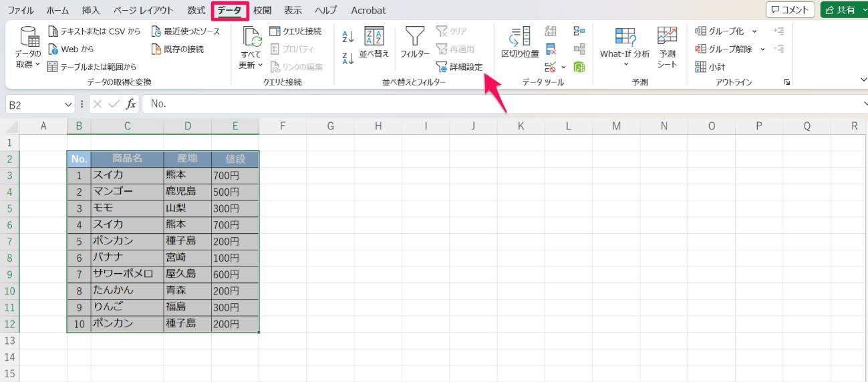Click the クリア filter button
This screenshot has width=868, height=382.
(451, 31)
